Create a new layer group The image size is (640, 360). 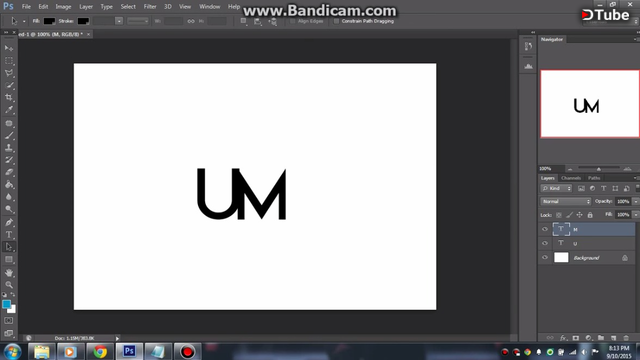click(601, 338)
